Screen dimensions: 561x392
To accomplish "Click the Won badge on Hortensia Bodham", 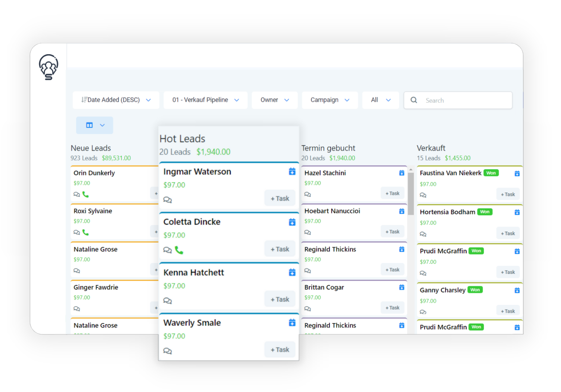I will 485,212.
